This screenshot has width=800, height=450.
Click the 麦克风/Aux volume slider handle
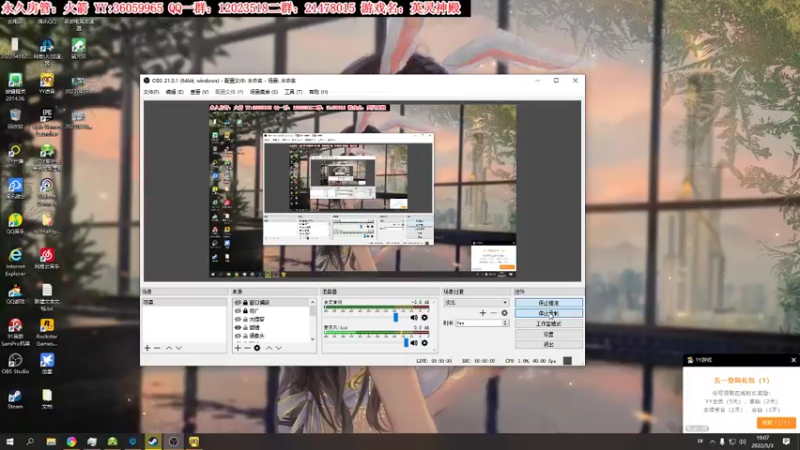click(x=406, y=343)
